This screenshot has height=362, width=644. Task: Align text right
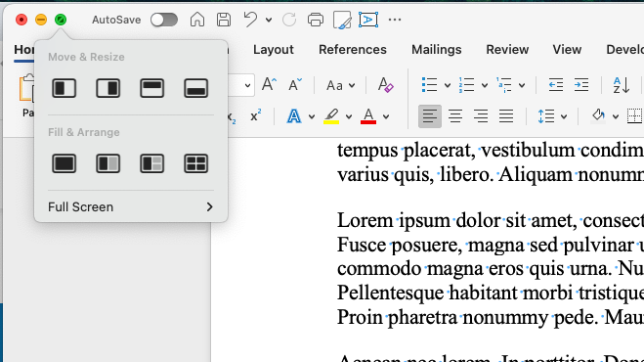point(481,116)
